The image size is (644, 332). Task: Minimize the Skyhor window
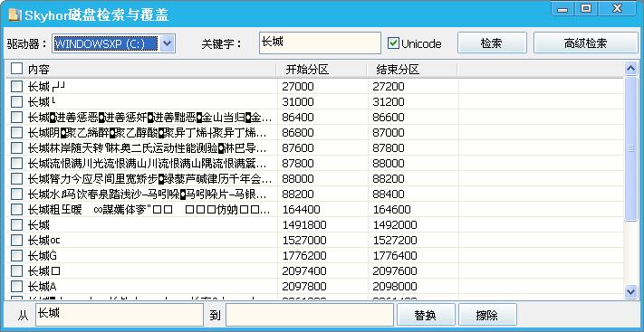pos(562,9)
